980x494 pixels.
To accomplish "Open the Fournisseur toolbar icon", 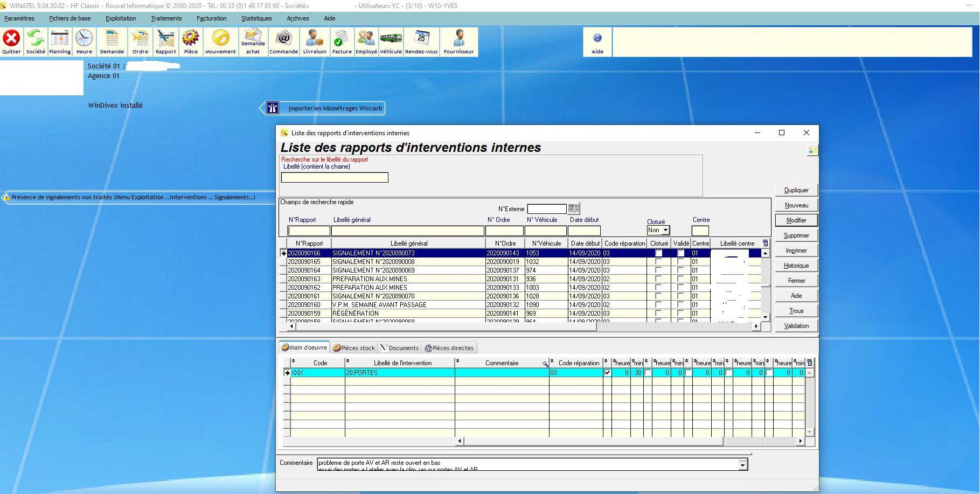I will click(458, 42).
